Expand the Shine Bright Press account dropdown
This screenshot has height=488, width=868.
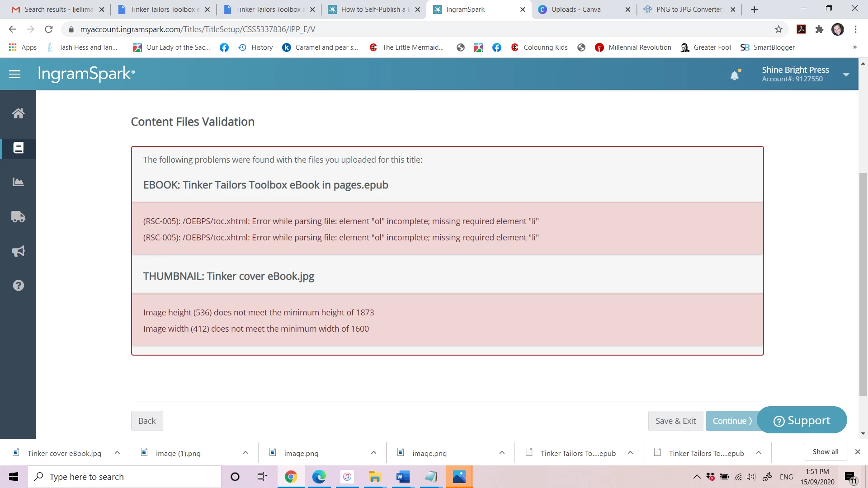(846, 75)
